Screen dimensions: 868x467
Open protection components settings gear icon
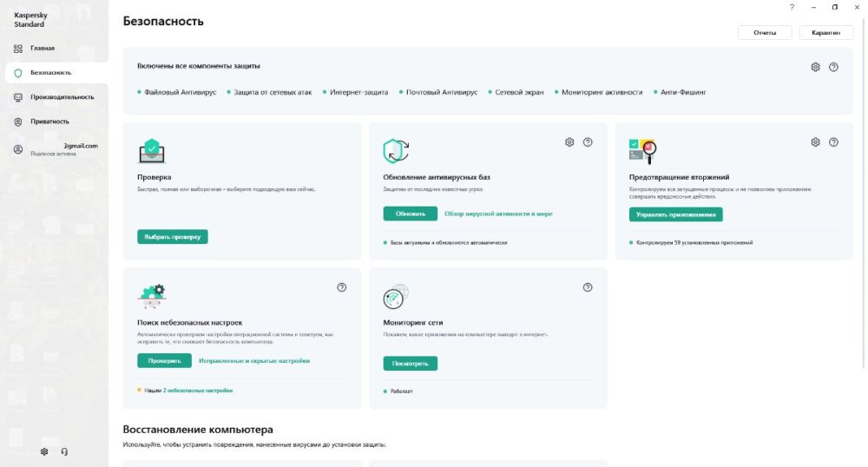(815, 67)
